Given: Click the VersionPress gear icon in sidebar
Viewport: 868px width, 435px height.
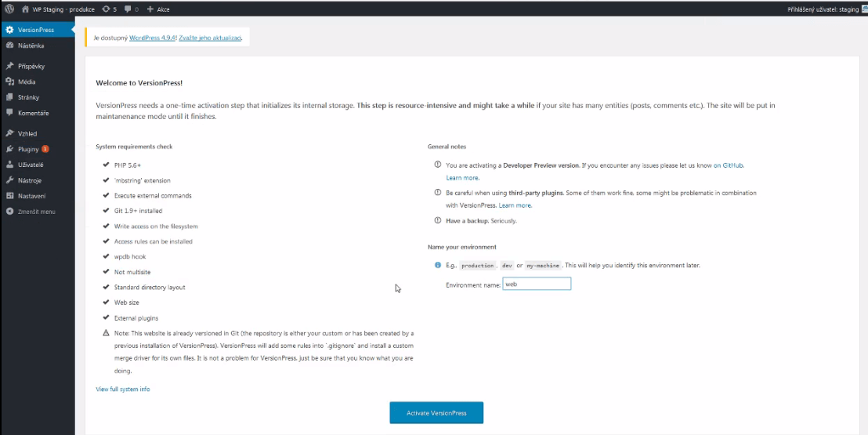Looking at the screenshot, I should (x=9, y=30).
